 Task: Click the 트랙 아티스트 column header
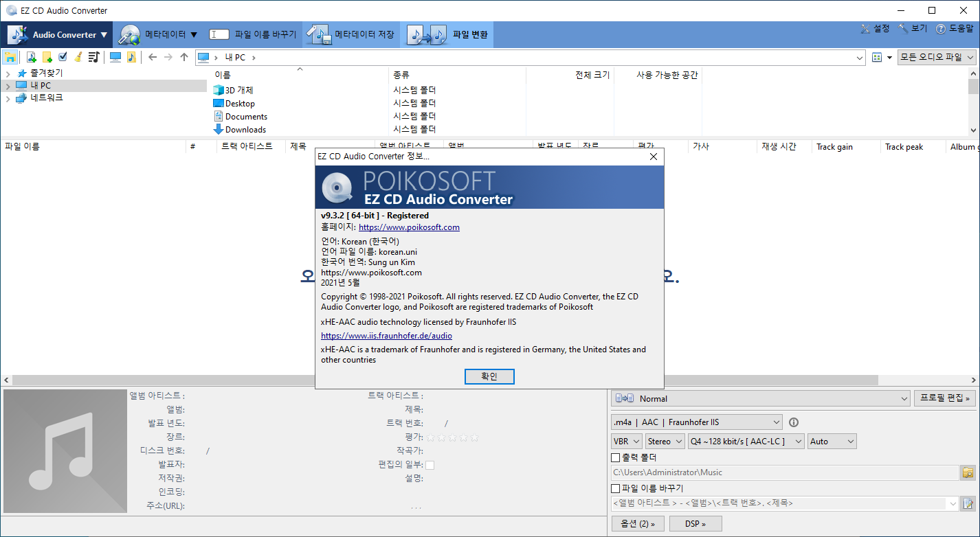251,146
